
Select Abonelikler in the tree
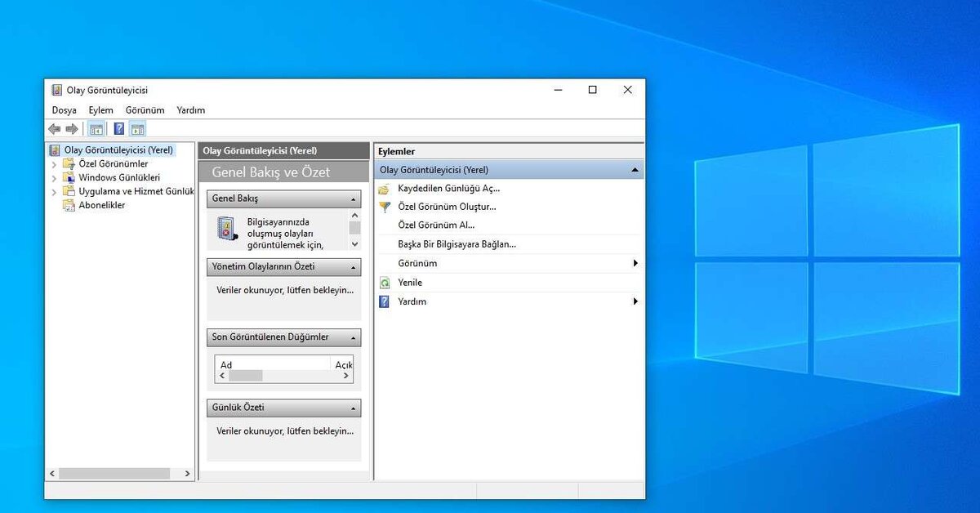pos(101,206)
